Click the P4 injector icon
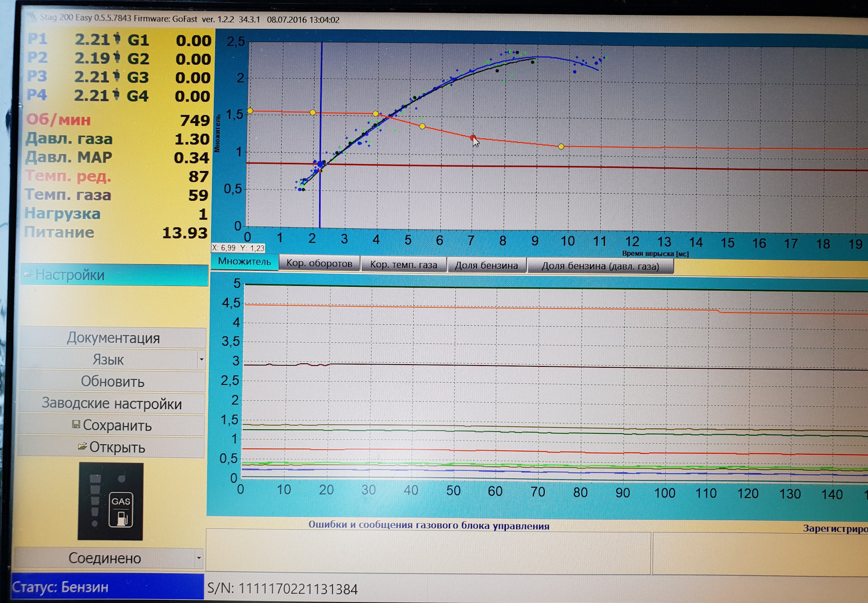Screen dimensions: 868x603 (x=116, y=95)
